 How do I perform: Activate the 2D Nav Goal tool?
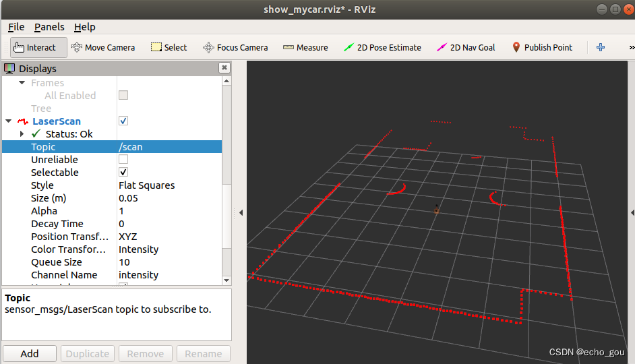click(x=466, y=47)
